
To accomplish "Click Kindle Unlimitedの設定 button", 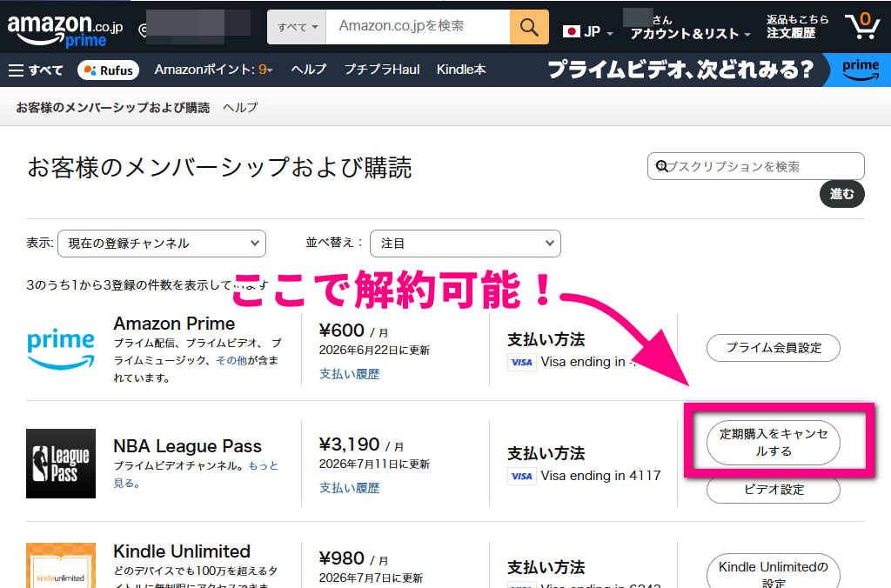I will click(774, 571).
